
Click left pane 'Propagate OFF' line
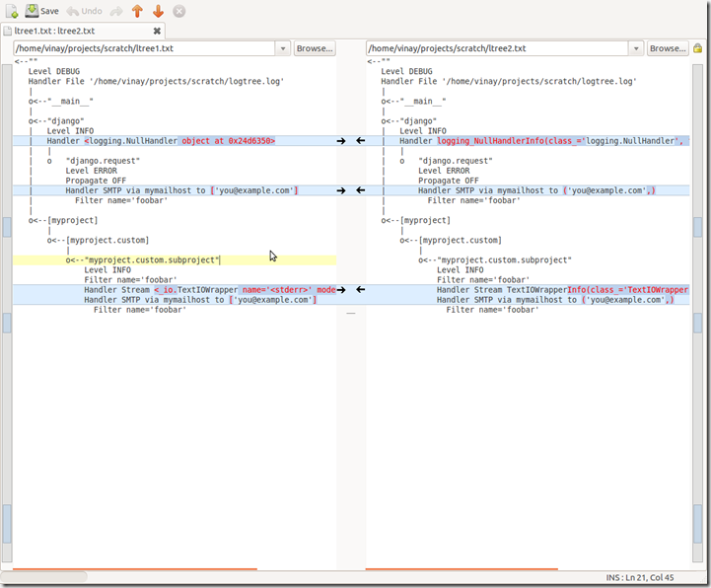click(x=96, y=181)
